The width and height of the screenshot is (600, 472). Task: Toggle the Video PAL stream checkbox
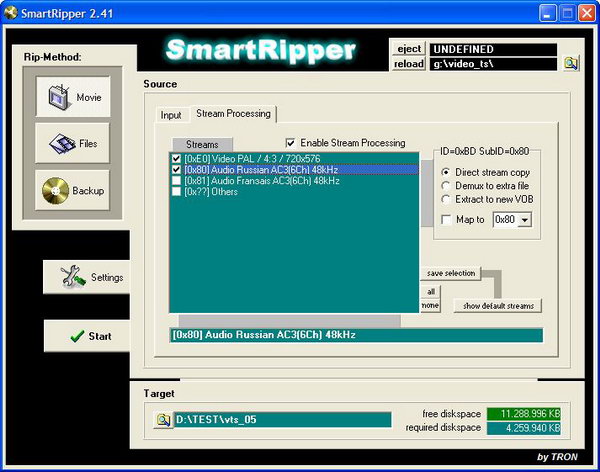[176, 158]
